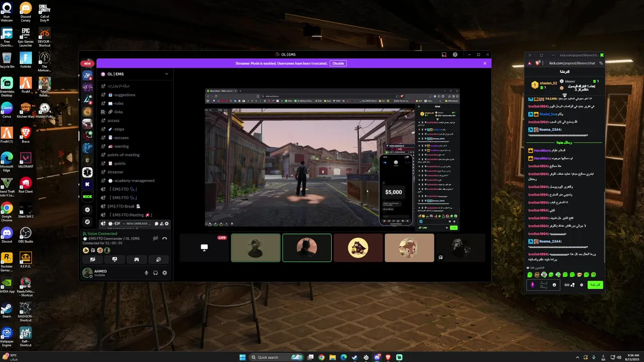Select the LIVE screen share tile
Image resolution: width=644 pixels, height=362 pixels.
pyautogui.click(x=204, y=247)
